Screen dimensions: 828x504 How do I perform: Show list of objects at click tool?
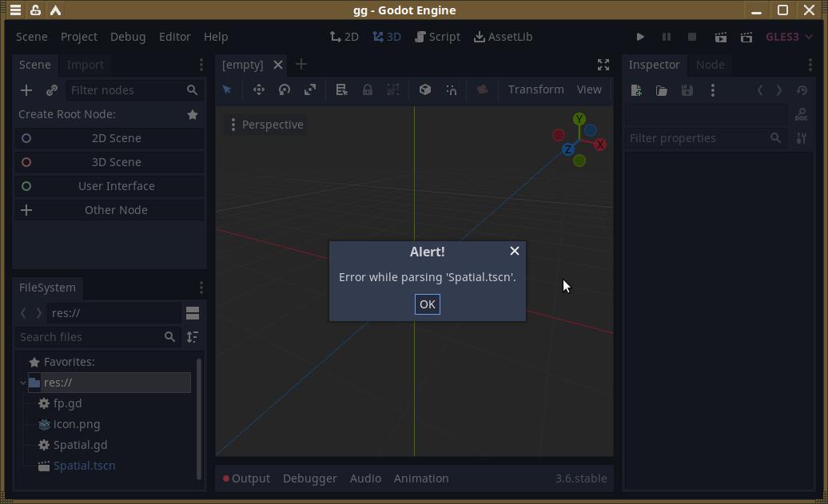tap(341, 89)
